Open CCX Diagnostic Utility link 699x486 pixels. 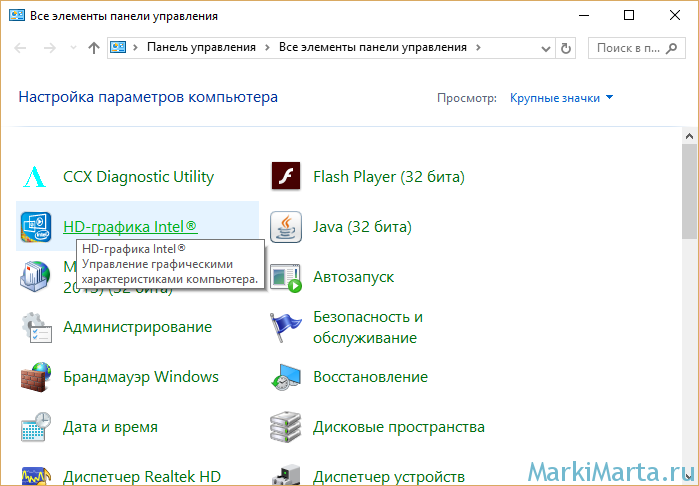point(139,177)
